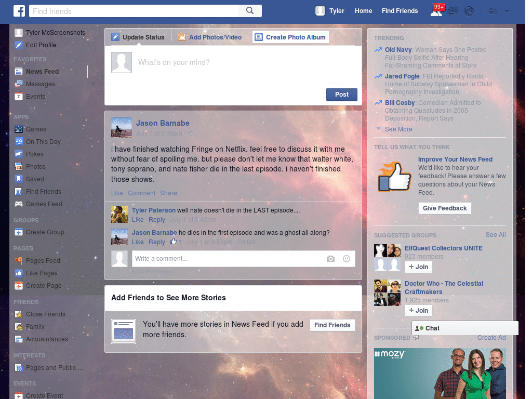Click the Games Feed controller icon
The image size is (532, 399).
click(19, 204)
